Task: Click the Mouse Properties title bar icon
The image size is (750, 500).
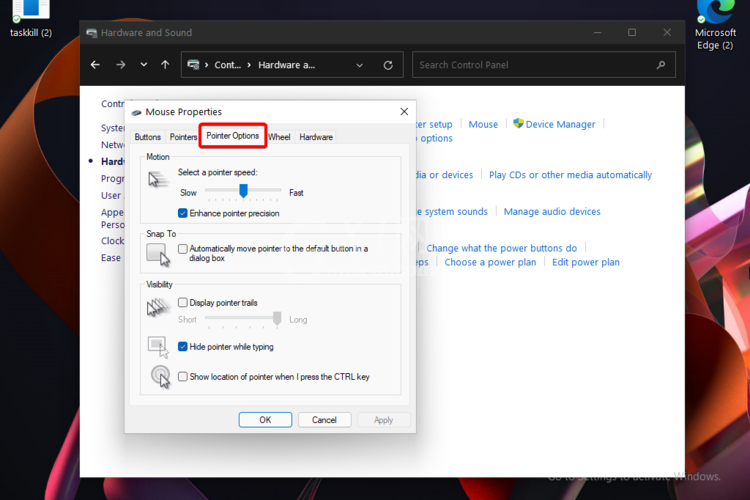Action: pyautogui.click(x=136, y=112)
